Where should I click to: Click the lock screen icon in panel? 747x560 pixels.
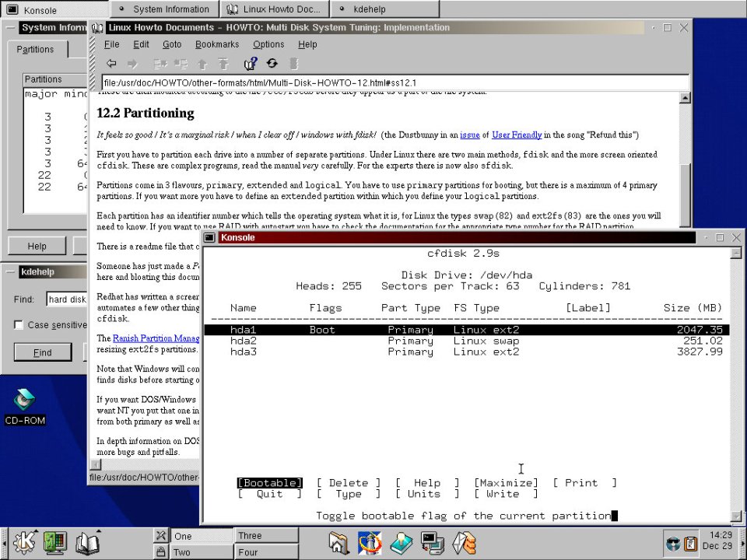(x=160, y=552)
